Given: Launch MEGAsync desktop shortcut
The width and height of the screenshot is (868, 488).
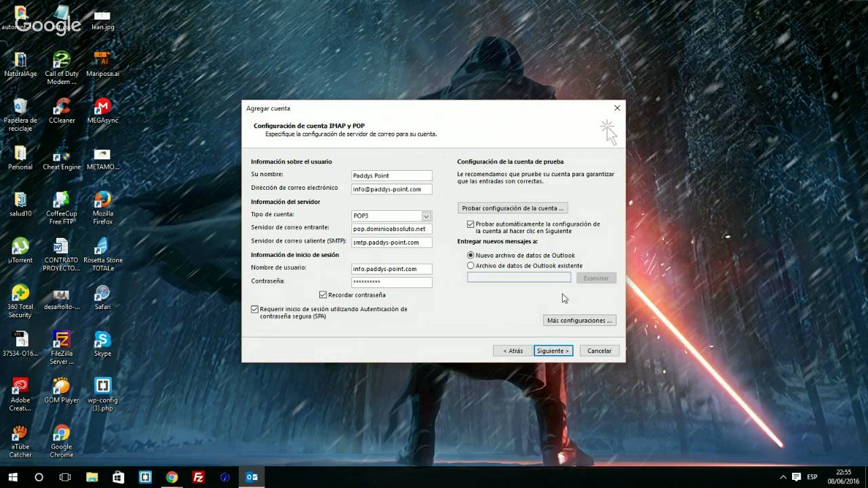Looking at the screenshot, I should coord(102,111).
